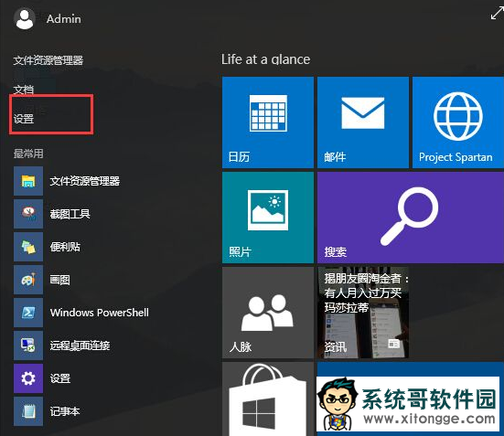Launch the Project Spartan browser tile
This screenshot has width=504, height=436.
pyautogui.click(x=458, y=122)
